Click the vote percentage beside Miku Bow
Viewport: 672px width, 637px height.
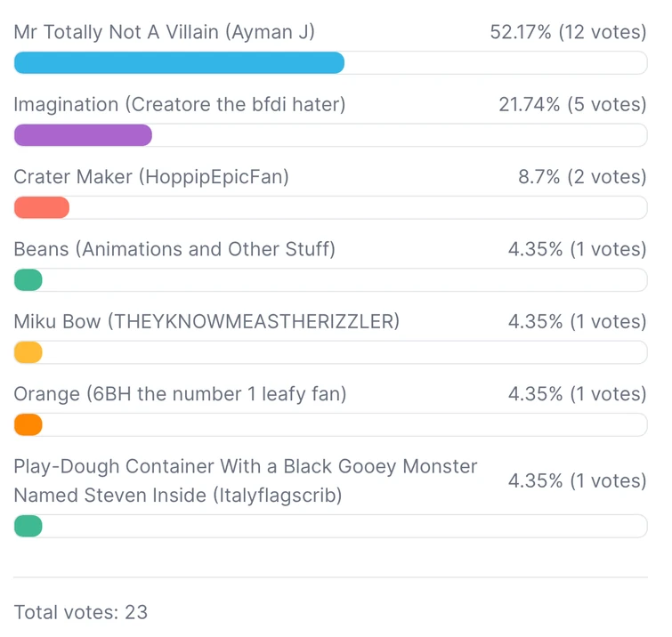point(577,321)
